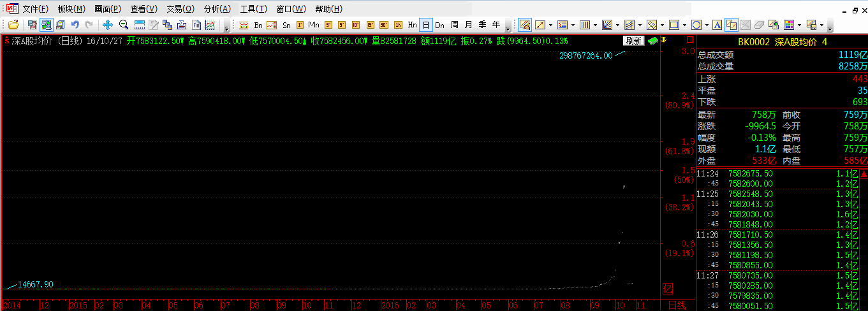The width and height of the screenshot is (868, 311).
Task: Open the 工具(T) menu
Action: pyautogui.click(x=253, y=9)
